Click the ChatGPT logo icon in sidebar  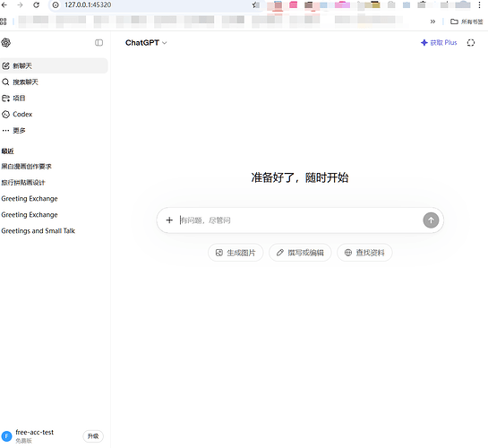click(x=6, y=43)
